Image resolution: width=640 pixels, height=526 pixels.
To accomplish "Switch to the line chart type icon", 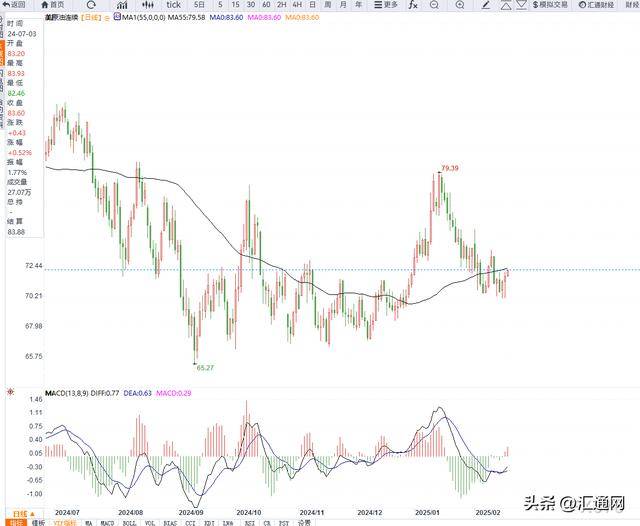I will click(x=122, y=5).
